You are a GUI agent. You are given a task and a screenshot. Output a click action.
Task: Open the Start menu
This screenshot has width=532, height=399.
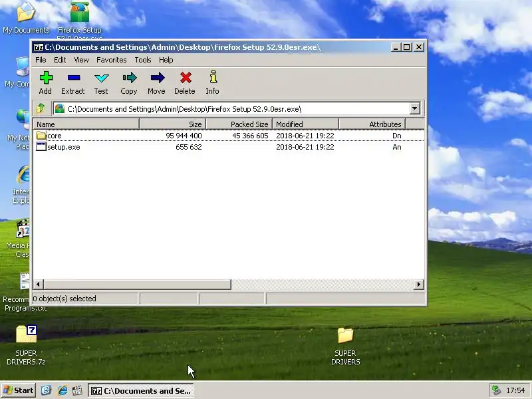[19, 390]
